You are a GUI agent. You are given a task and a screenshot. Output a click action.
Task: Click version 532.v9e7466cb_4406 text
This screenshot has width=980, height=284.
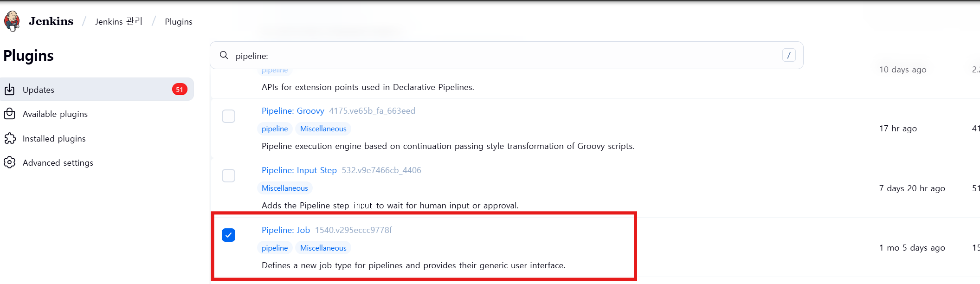tap(381, 170)
